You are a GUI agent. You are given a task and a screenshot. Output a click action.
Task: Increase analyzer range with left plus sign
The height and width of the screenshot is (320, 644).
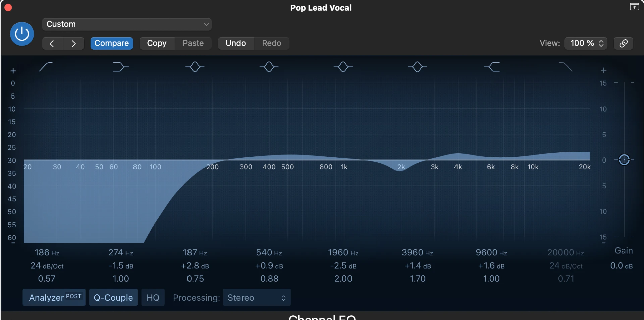(13, 71)
